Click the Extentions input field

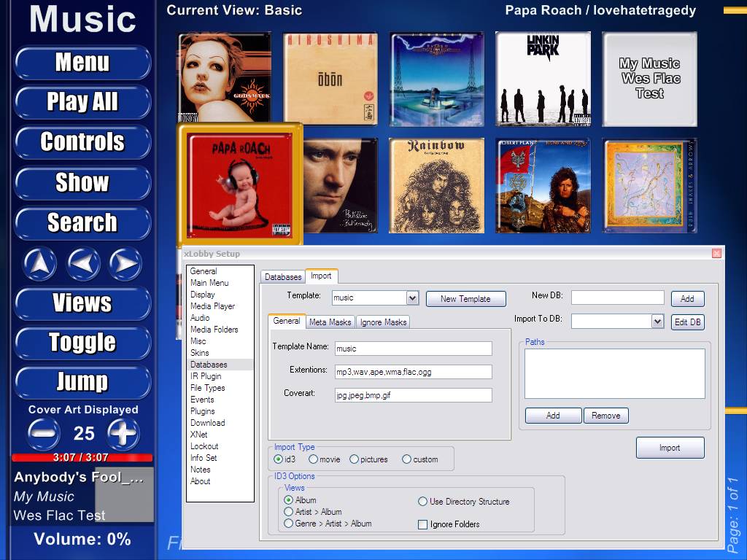[x=414, y=372]
